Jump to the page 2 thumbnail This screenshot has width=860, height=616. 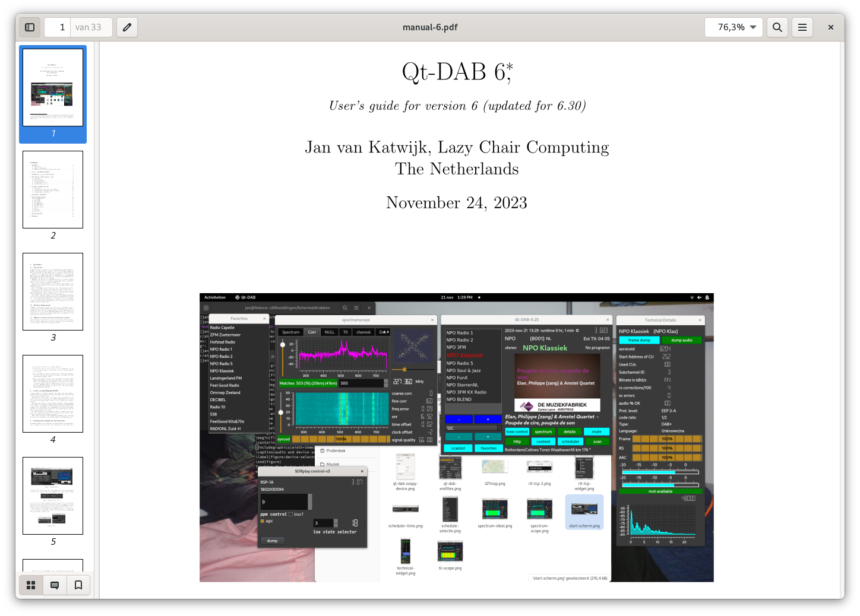tap(53, 189)
